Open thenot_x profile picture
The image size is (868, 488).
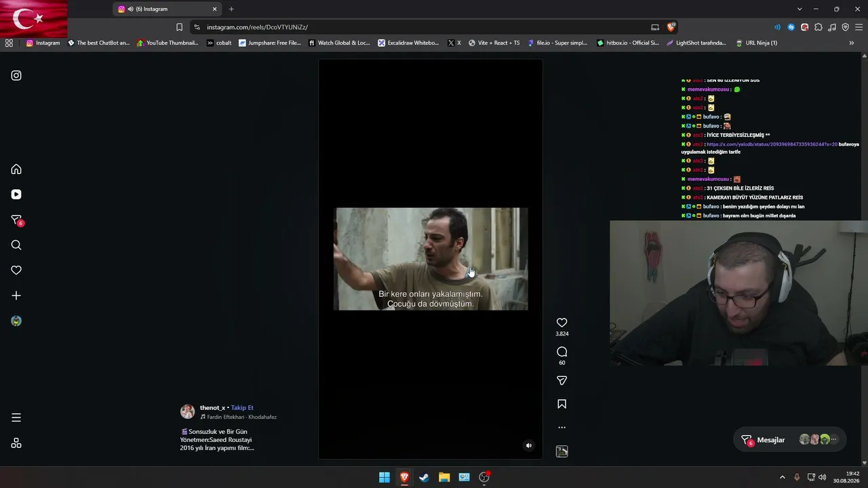point(187,411)
